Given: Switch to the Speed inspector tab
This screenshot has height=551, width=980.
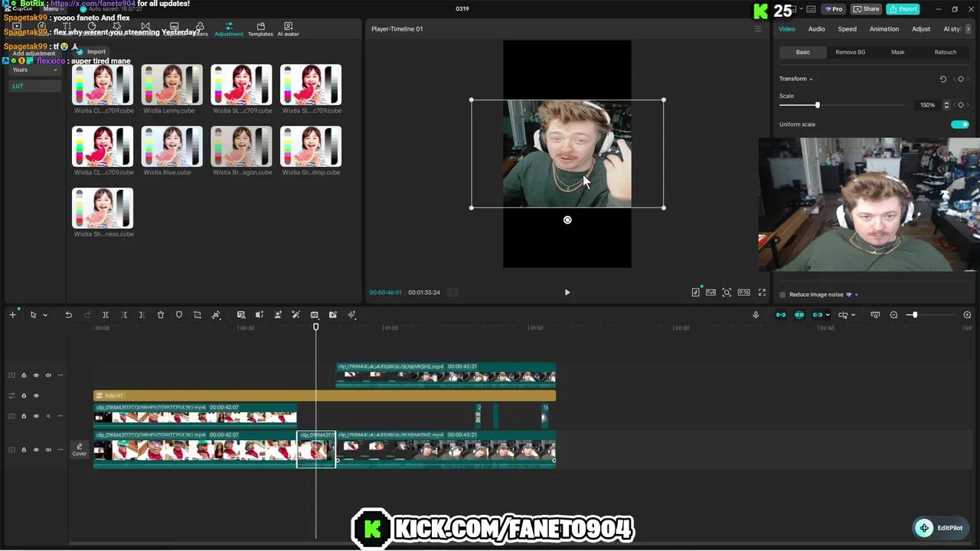Looking at the screenshot, I should 847,29.
